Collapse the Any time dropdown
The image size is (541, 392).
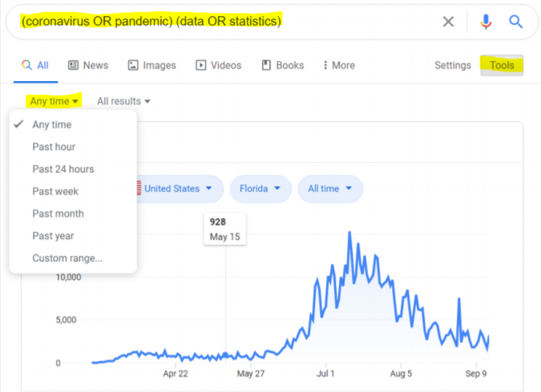tap(55, 101)
